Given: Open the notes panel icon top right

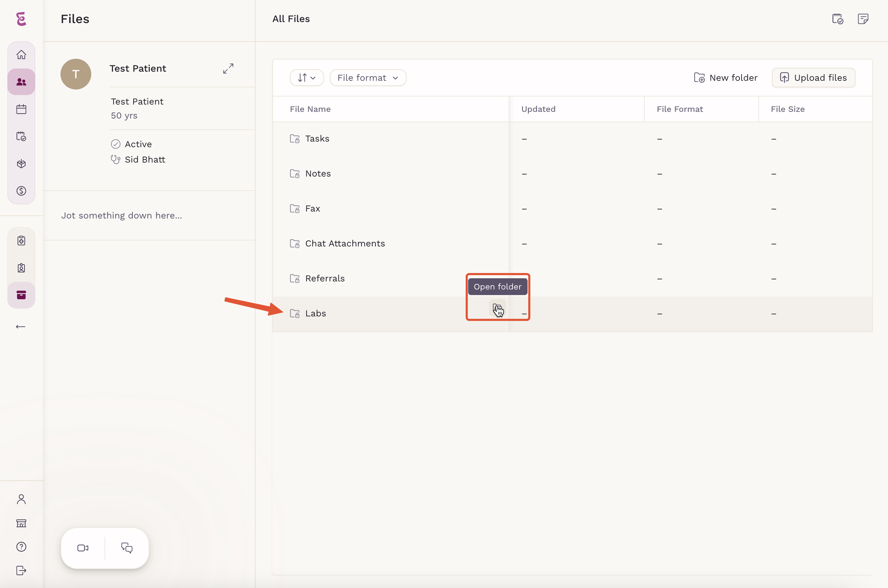Looking at the screenshot, I should point(863,19).
